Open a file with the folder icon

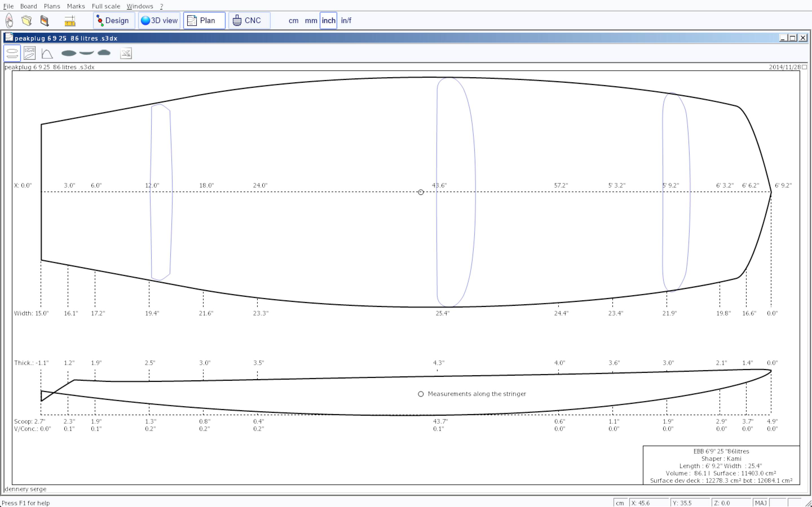coord(27,21)
